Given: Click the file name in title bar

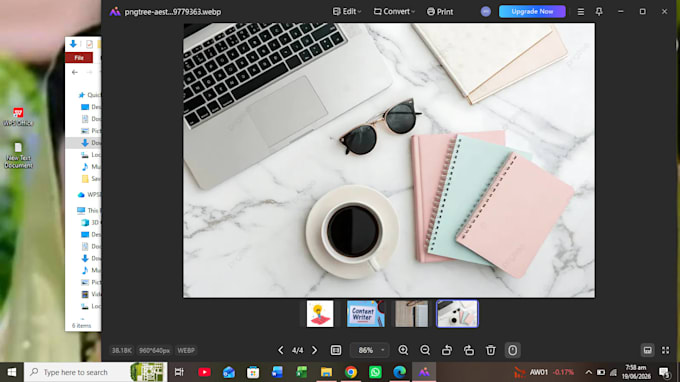Looking at the screenshot, I should pos(173,12).
